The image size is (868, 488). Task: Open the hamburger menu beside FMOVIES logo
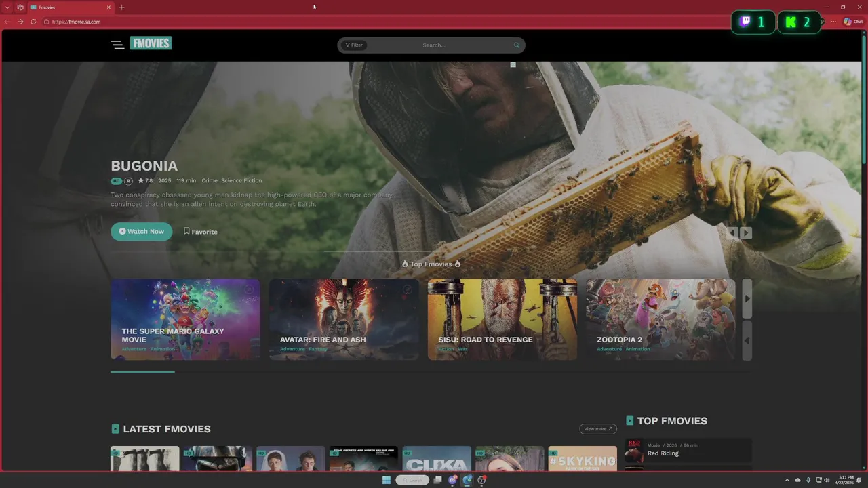pyautogui.click(x=117, y=45)
